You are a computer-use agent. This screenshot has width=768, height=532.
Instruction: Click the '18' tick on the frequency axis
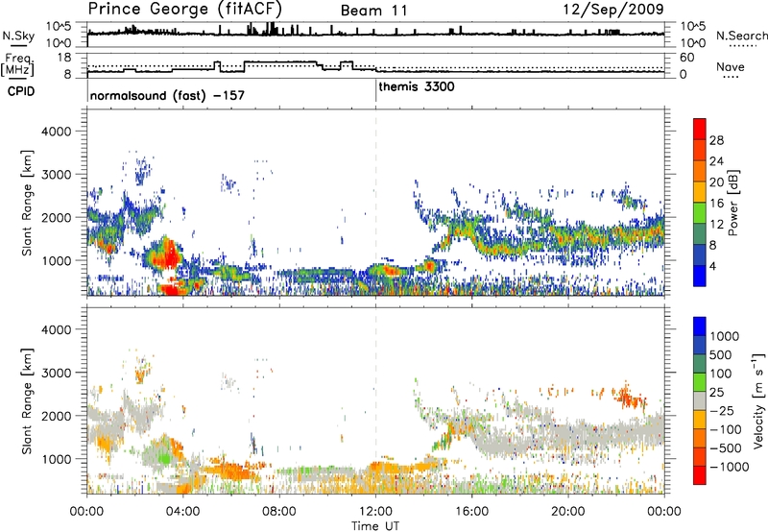tap(64, 58)
